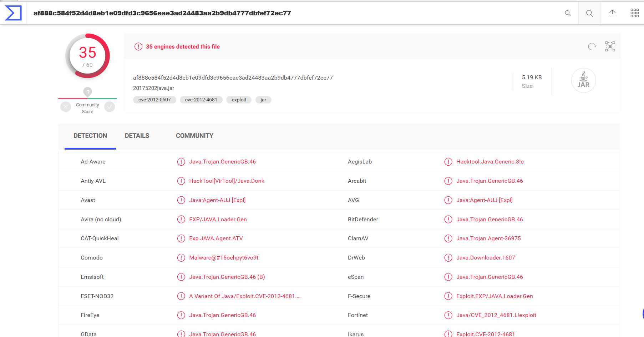Open the file upload icon
Screen dimensions: 644x337
click(x=612, y=13)
